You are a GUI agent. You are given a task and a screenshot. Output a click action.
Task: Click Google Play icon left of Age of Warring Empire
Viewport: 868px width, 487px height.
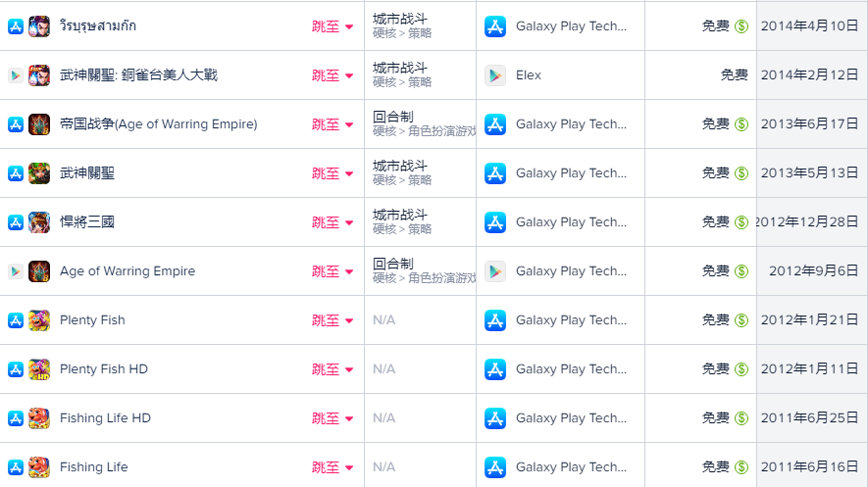pyautogui.click(x=16, y=271)
